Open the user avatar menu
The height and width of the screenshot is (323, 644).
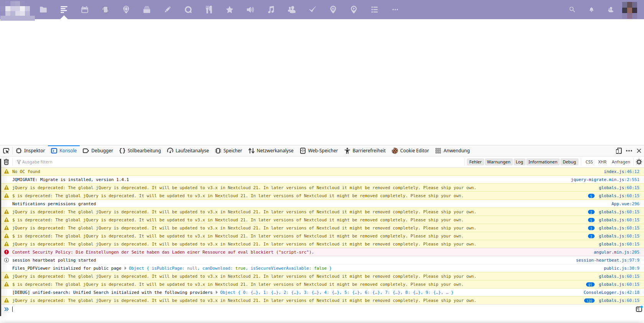629,10
